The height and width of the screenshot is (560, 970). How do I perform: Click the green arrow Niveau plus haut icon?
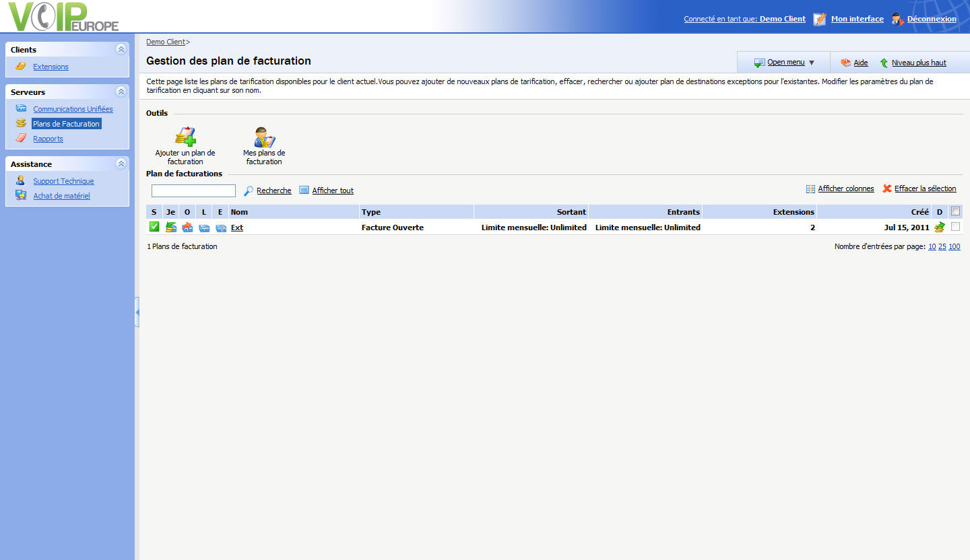click(884, 63)
